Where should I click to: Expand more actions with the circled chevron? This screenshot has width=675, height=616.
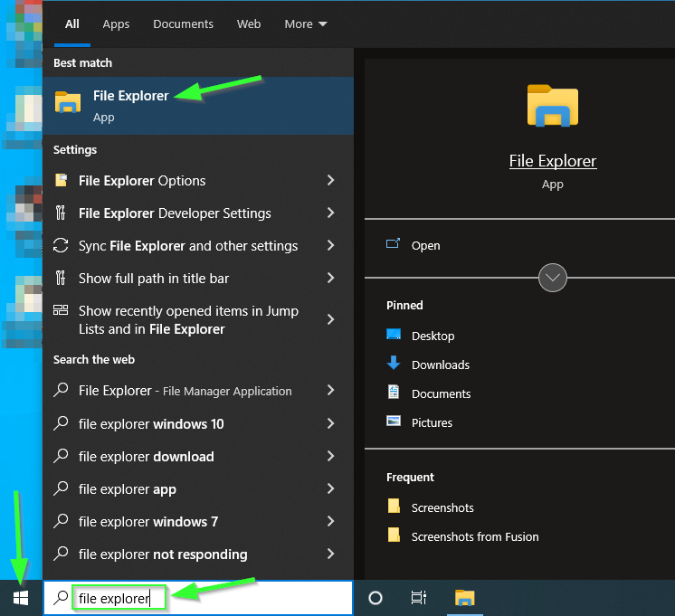point(552,277)
